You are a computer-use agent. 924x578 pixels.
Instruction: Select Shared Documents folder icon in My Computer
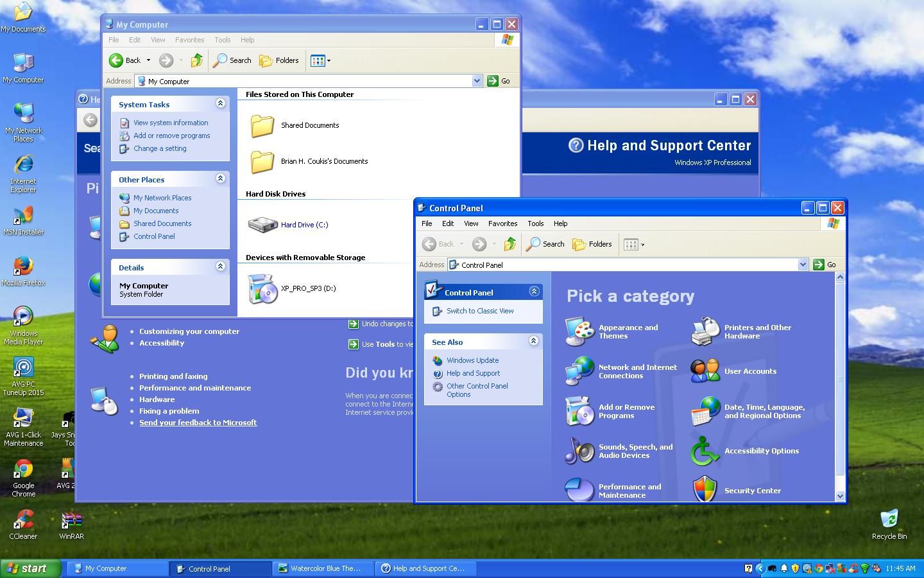[x=262, y=126]
